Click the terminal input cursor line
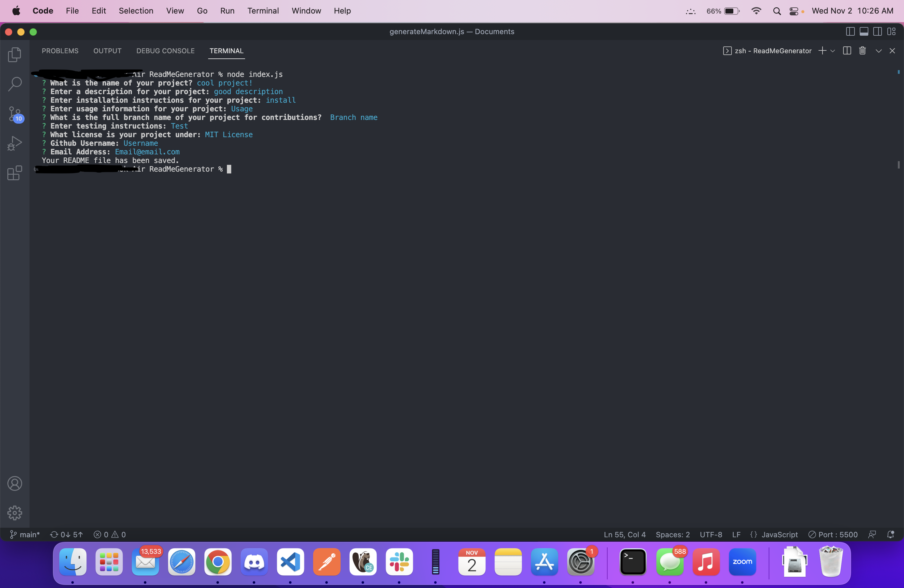The width and height of the screenshot is (904, 588). point(229,169)
